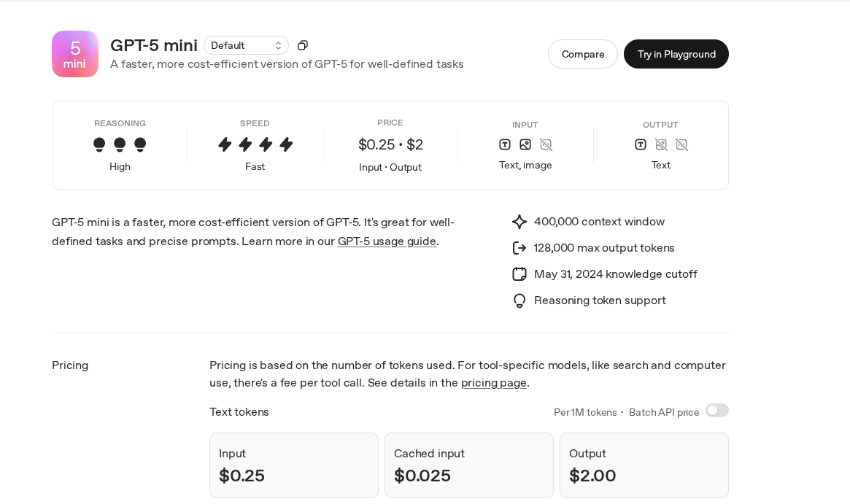Click the text input modality icon
The image size is (850, 504).
coord(505,144)
